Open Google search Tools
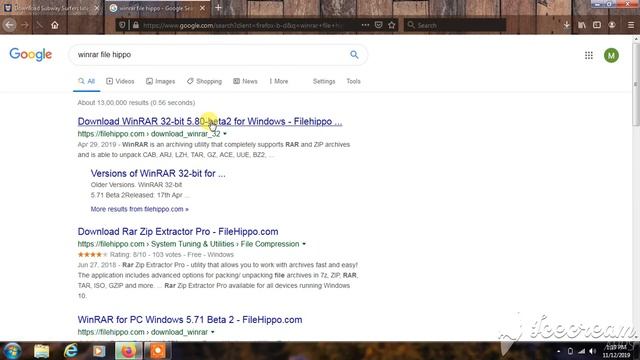Screen dimensions: 640x360 pos(353,81)
